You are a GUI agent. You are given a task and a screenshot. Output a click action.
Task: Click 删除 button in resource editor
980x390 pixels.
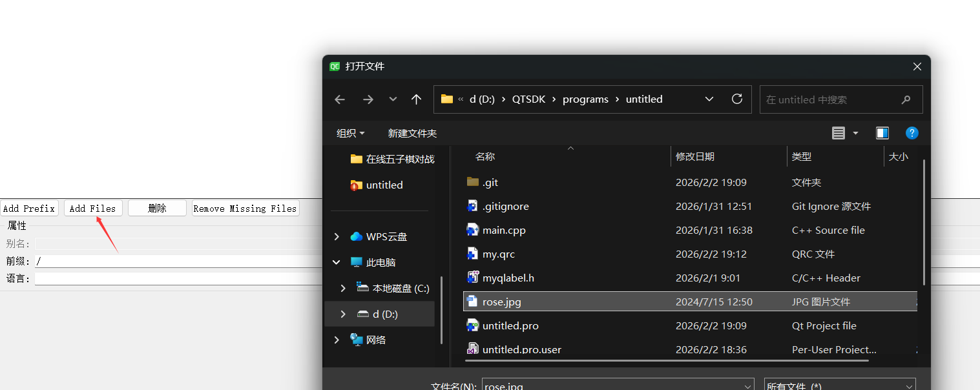[157, 208]
